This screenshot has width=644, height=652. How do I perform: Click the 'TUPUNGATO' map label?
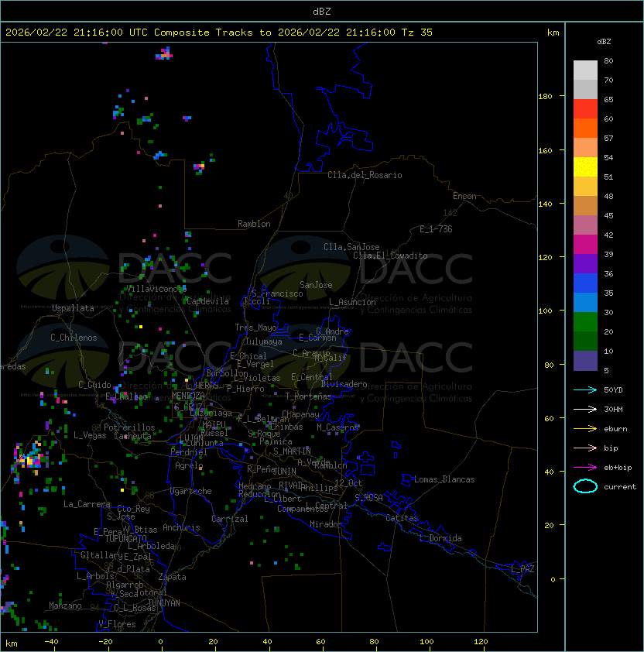[125, 538]
